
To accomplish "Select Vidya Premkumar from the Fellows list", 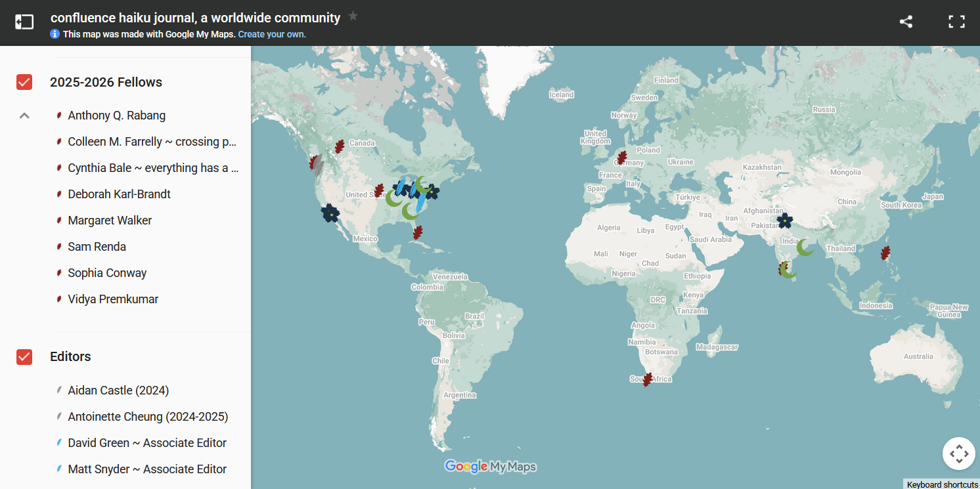I will coord(113,299).
